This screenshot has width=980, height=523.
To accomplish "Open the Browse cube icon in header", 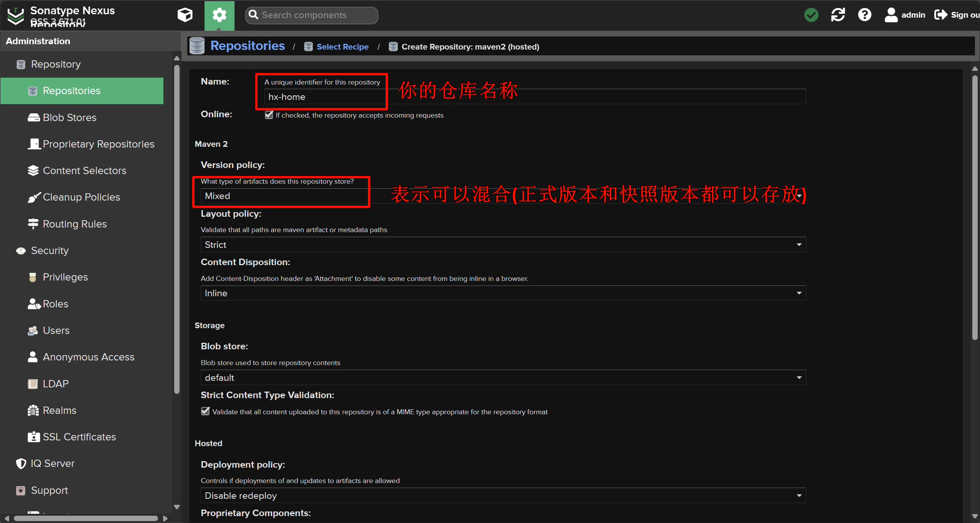I will [x=185, y=15].
